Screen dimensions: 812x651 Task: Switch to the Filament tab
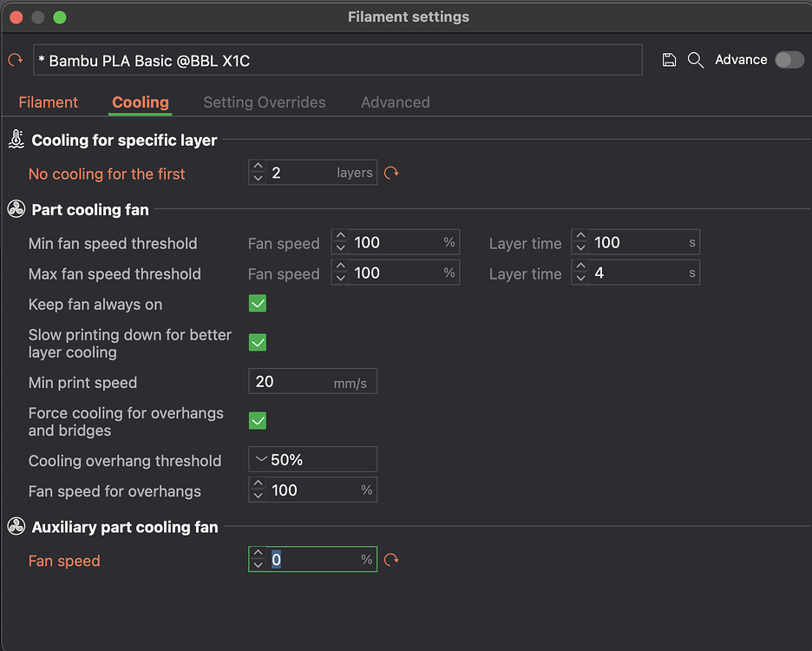pyautogui.click(x=49, y=102)
